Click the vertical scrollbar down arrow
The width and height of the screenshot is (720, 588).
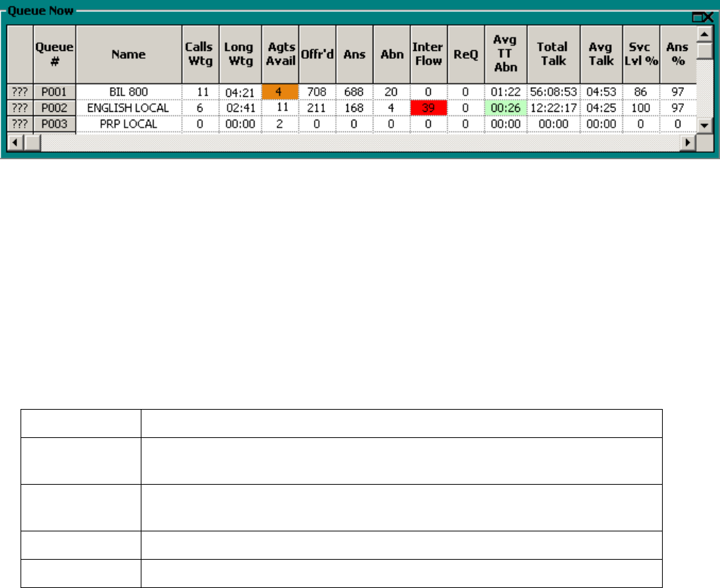click(x=704, y=125)
